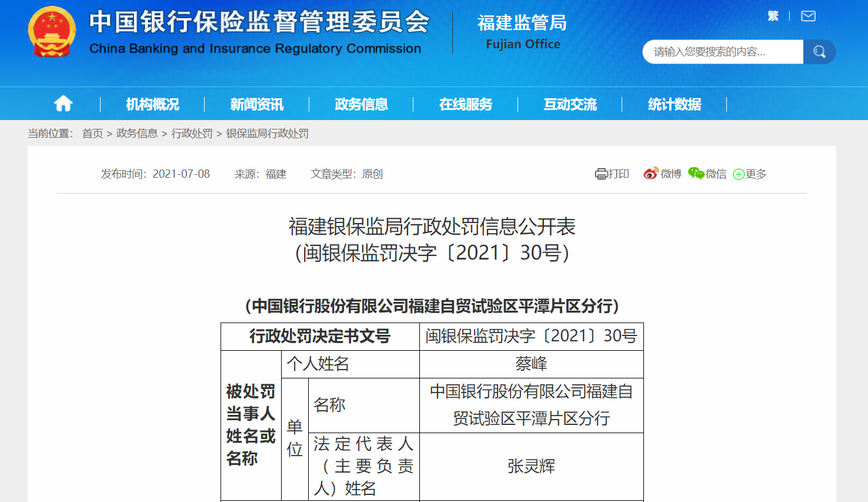Click the search input field
This screenshot has width=868, height=502.
tap(723, 52)
